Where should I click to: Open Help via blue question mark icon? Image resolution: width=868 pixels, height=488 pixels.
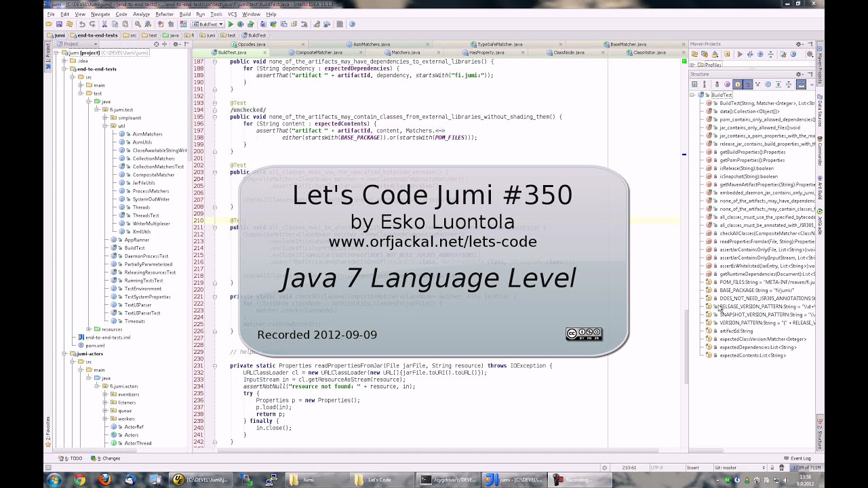click(x=352, y=24)
